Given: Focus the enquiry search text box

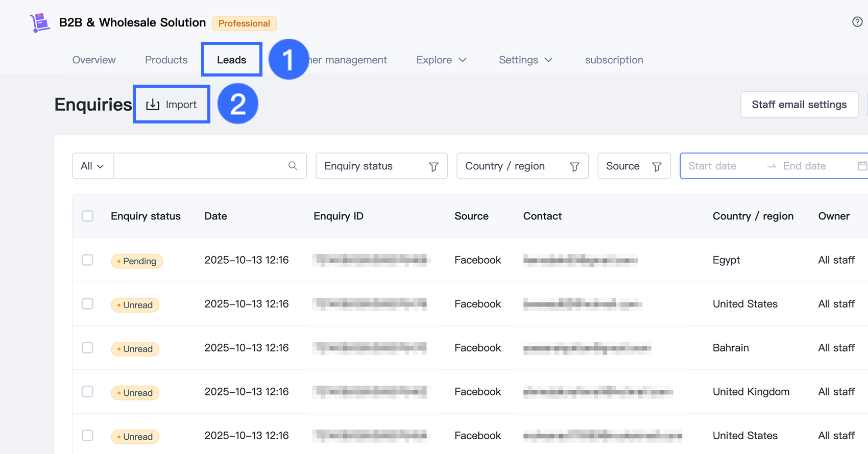Looking at the screenshot, I should (x=199, y=166).
